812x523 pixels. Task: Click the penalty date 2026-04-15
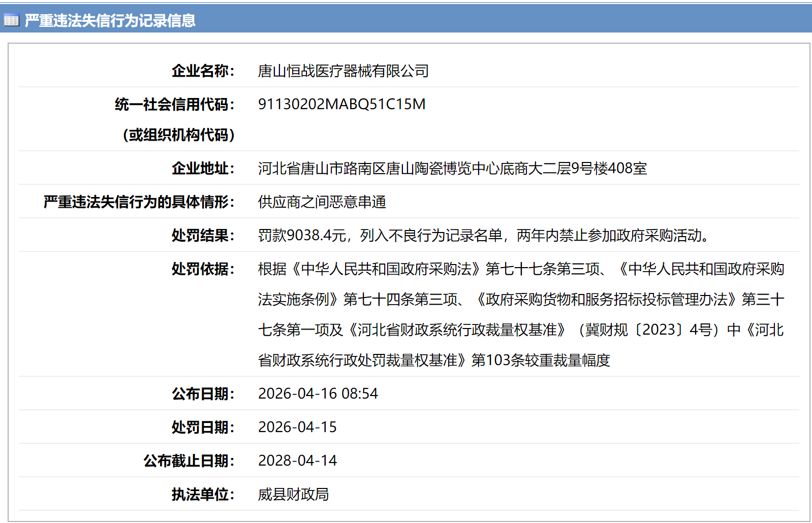click(x=297, y=427)
